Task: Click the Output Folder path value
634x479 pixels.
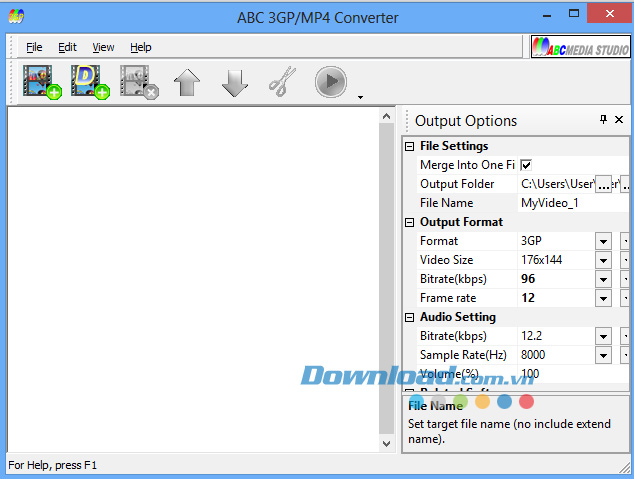Action: (556, 184)
